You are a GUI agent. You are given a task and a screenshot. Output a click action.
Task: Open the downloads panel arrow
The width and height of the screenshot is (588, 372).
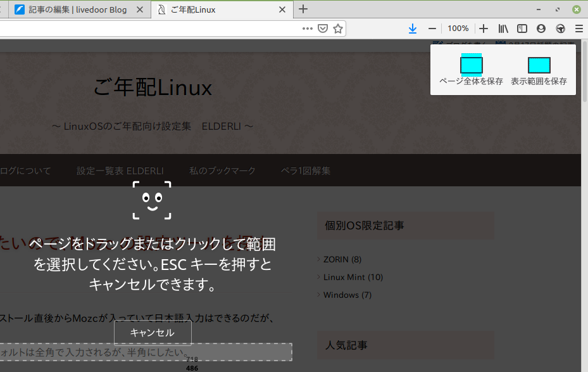click(x=413, y=29)
